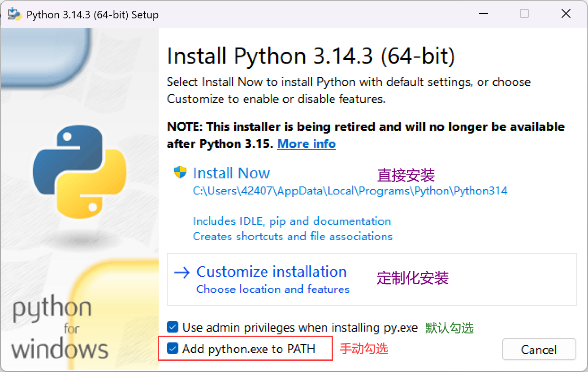Click the shield icon beside Install Now
Image resolution: width=588 pixels, height=372 pixels.
pyautogui.click(x=180, y=173)
